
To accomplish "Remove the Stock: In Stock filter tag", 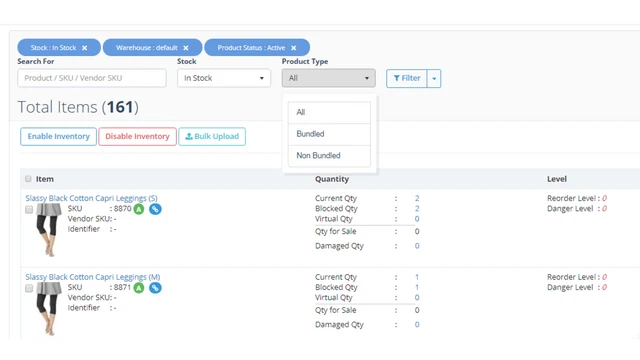I will pyautogui.click(x=84, y=48).
